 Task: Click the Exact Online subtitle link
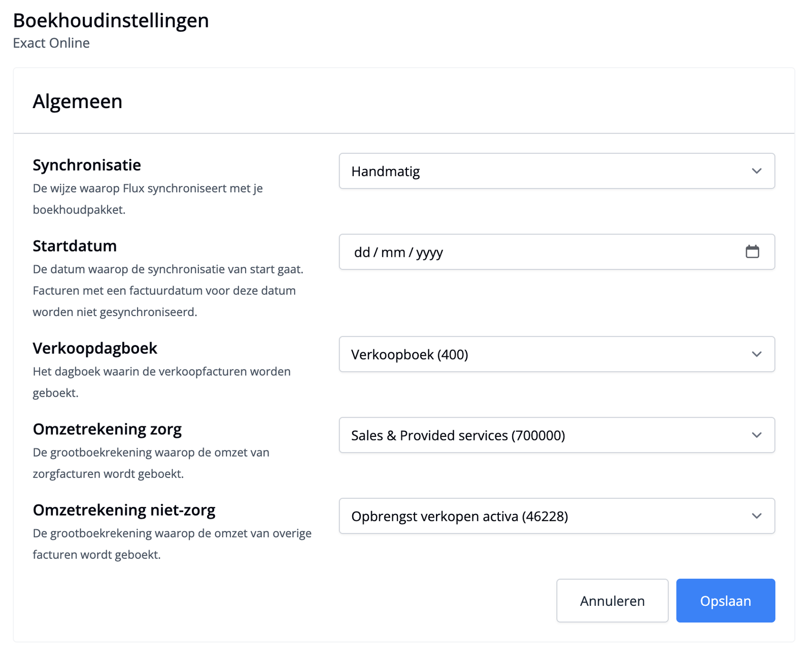51,43
